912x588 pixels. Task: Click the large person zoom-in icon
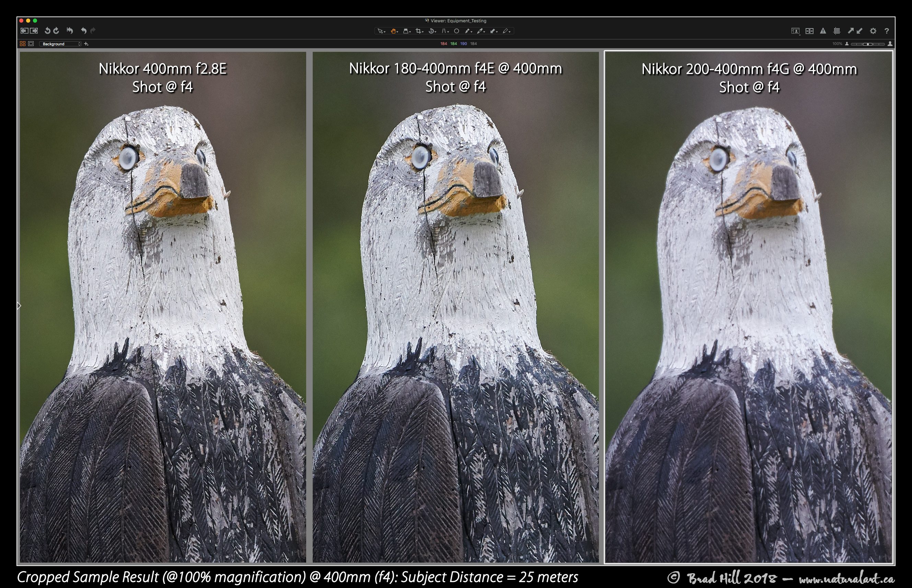[x=890, y=44]
